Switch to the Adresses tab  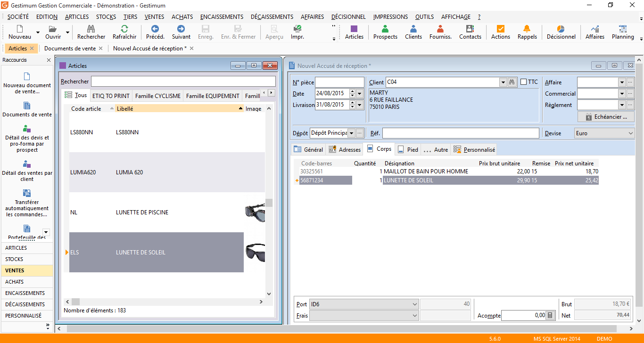point(345,149)
